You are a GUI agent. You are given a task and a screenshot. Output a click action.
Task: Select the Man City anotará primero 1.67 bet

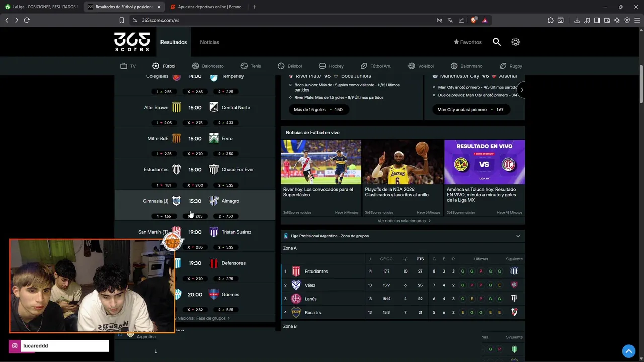tap(471, 109)
